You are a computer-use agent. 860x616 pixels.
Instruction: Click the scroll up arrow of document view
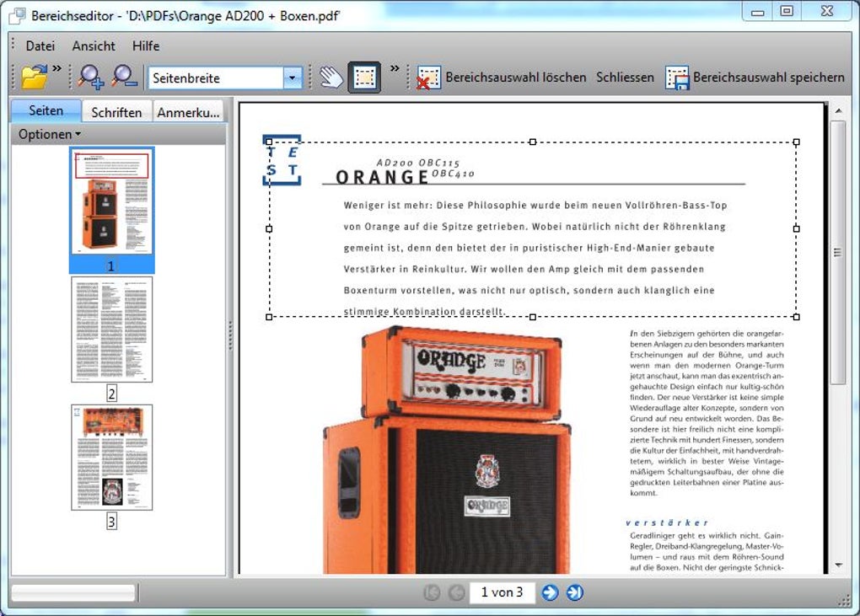[839, 110]
